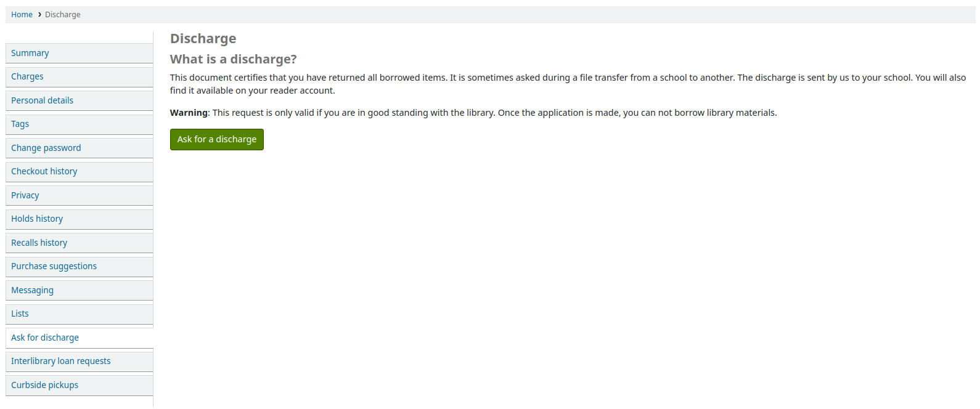Show Holds history
This screenshot has height=409, width=980.
click(37, 219)
